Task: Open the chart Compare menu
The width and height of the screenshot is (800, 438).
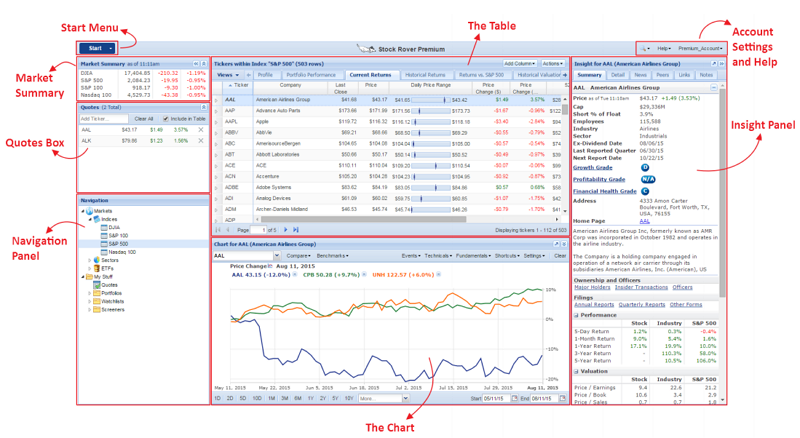Action: pyautogui.click(x=298, y=256)
